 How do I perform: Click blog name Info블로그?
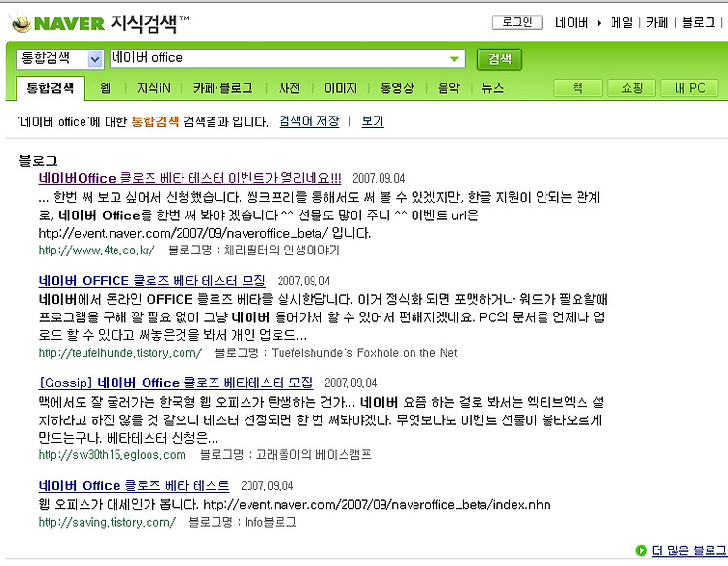click(270, 522)
